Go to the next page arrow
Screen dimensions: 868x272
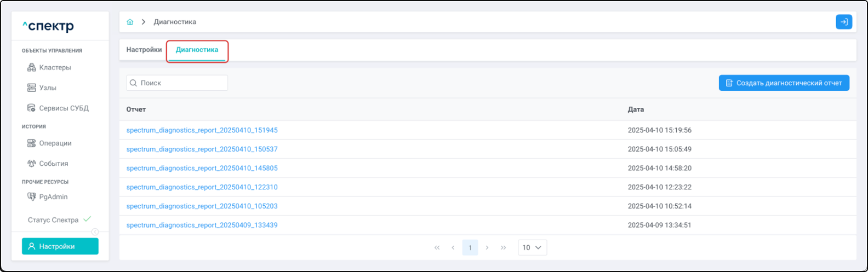click(x=487, y=247)
